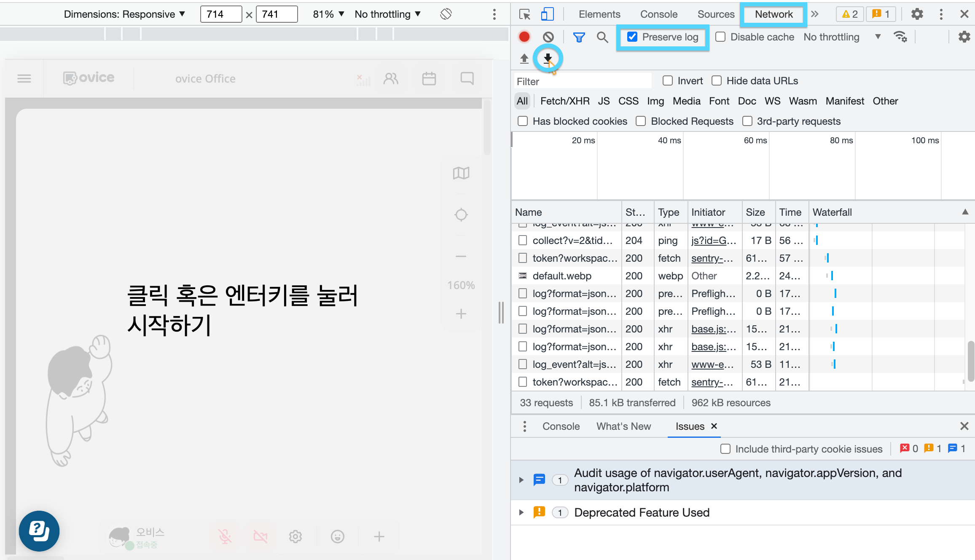Toggle the device toolbar icon
The width and height of the screenshot is (975, 560).
tap(547, 14)
